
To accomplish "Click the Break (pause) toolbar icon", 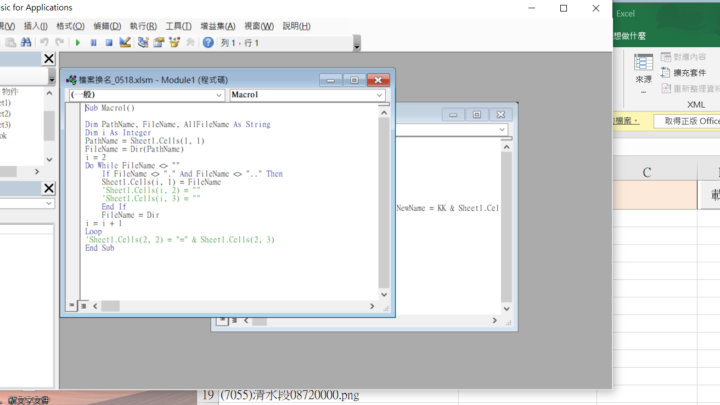I will point(93,43).
